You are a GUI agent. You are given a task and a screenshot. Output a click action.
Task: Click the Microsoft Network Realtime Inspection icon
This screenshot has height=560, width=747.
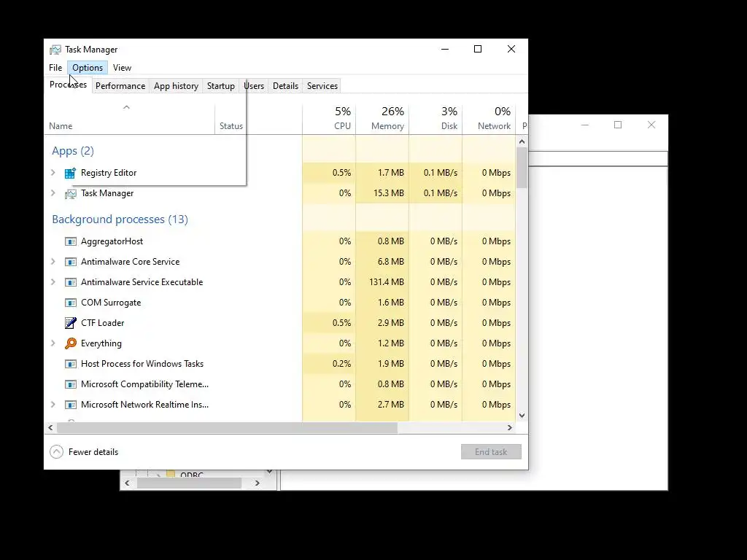71,405
